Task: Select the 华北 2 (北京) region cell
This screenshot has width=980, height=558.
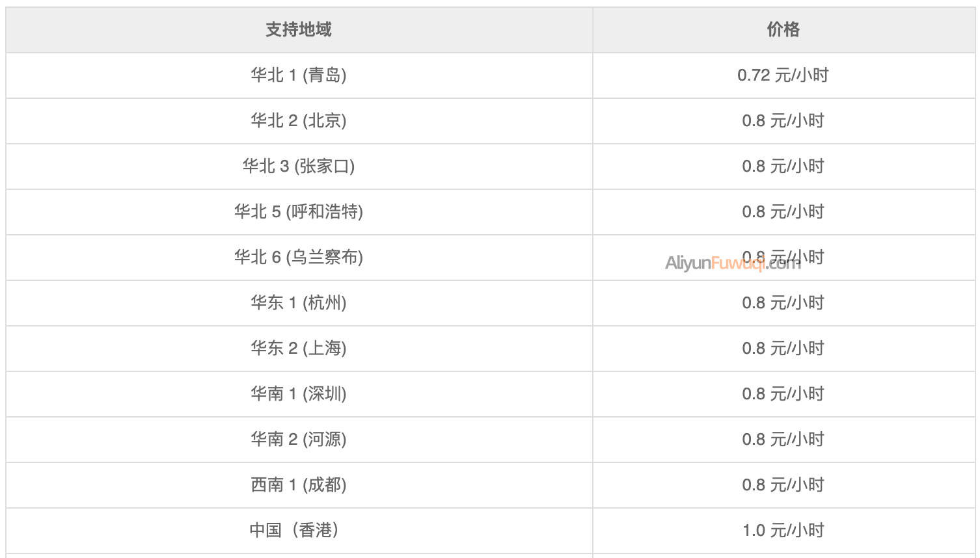Action: [299, 121]
